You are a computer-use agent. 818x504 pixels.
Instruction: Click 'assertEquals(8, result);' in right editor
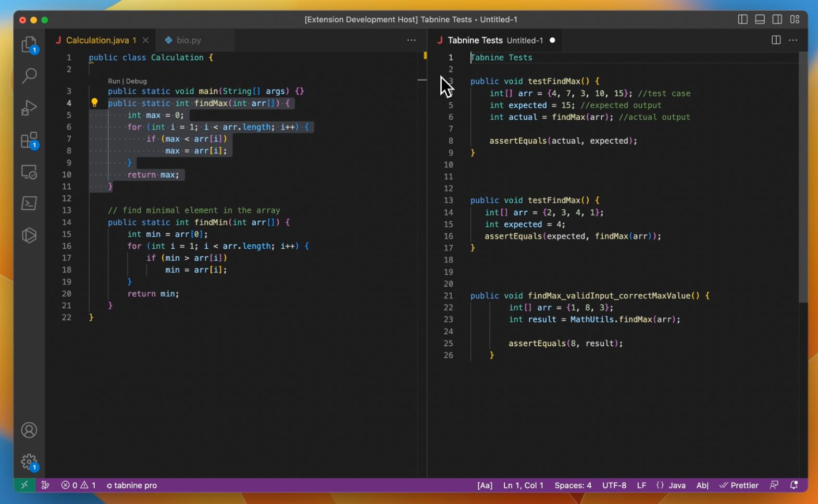click(566, 343)
